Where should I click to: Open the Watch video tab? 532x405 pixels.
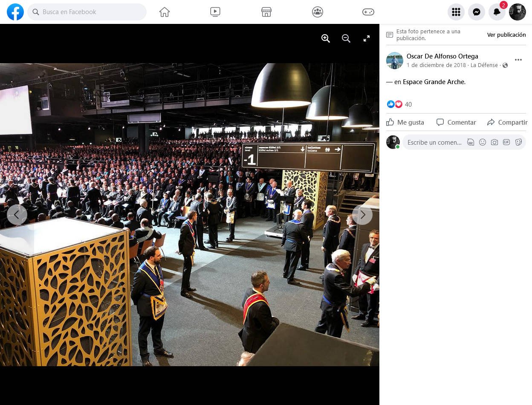pos(215,12)
